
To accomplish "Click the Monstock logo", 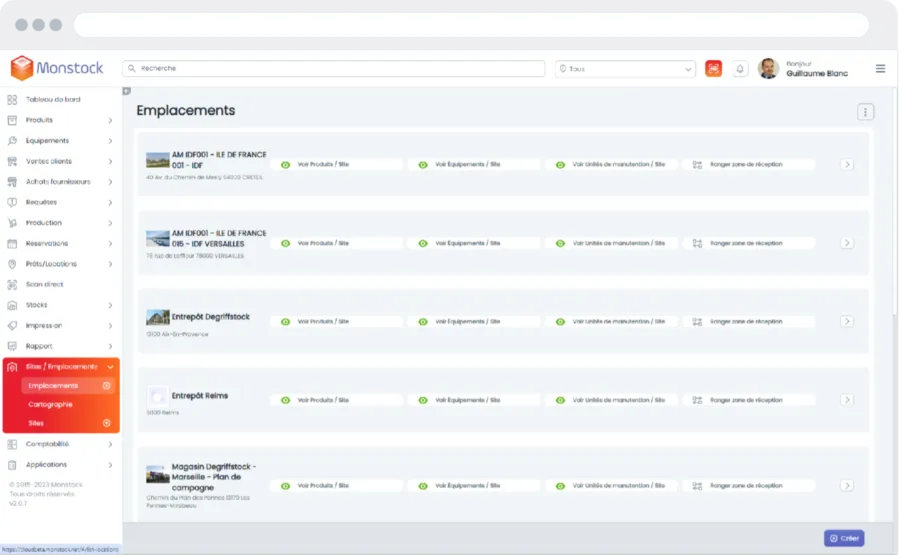I will (x=60, y=68).
